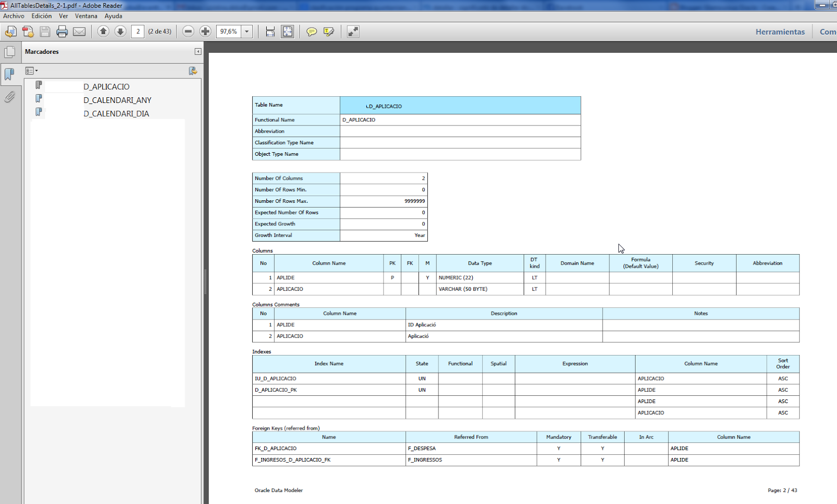Viewport: 837px width, 504px height.
Task: Open the Ayuda menu
Action: [113, 16]
